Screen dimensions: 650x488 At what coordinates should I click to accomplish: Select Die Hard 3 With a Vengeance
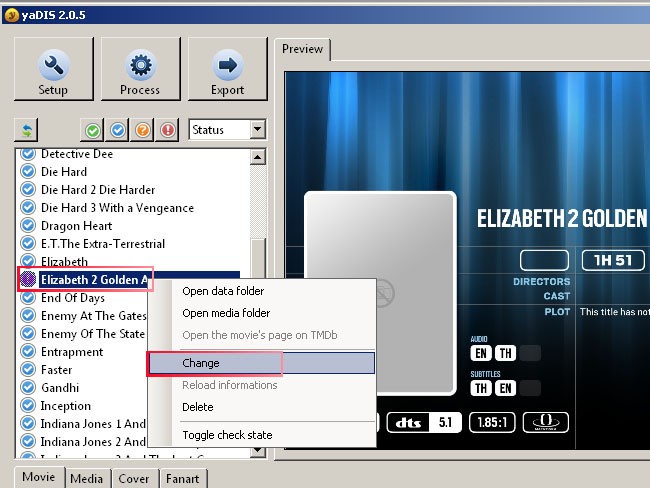point(117,208)
